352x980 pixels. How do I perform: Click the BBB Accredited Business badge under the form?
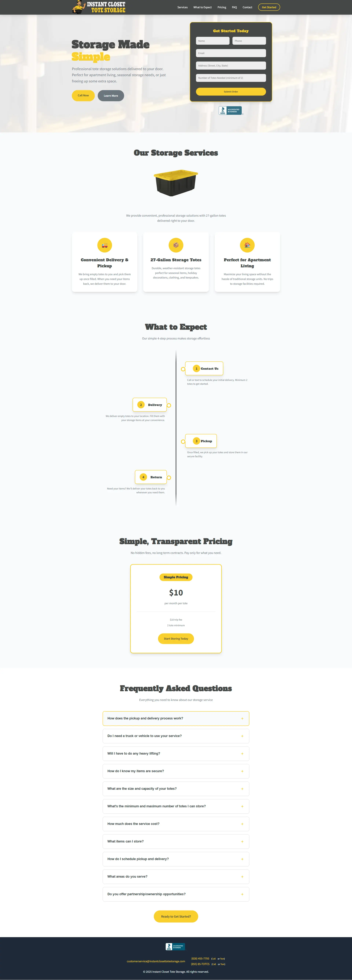(x=230, y=110)
